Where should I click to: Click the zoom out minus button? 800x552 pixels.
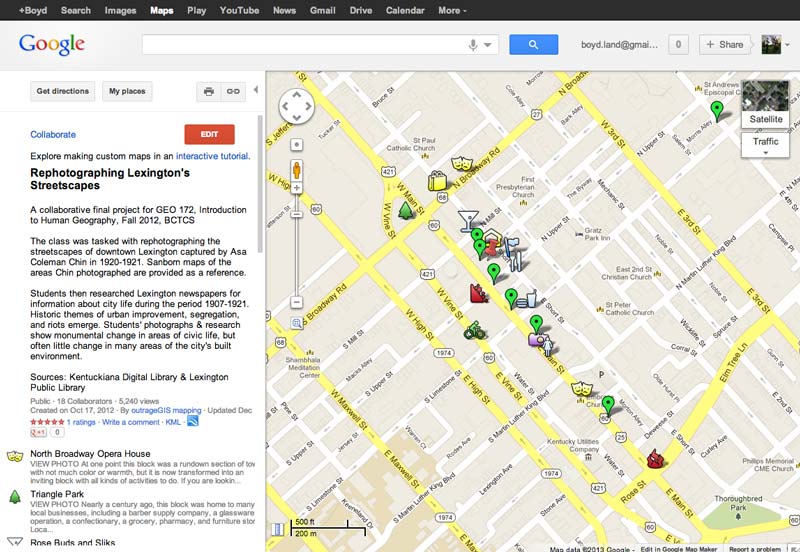(296, 302)
